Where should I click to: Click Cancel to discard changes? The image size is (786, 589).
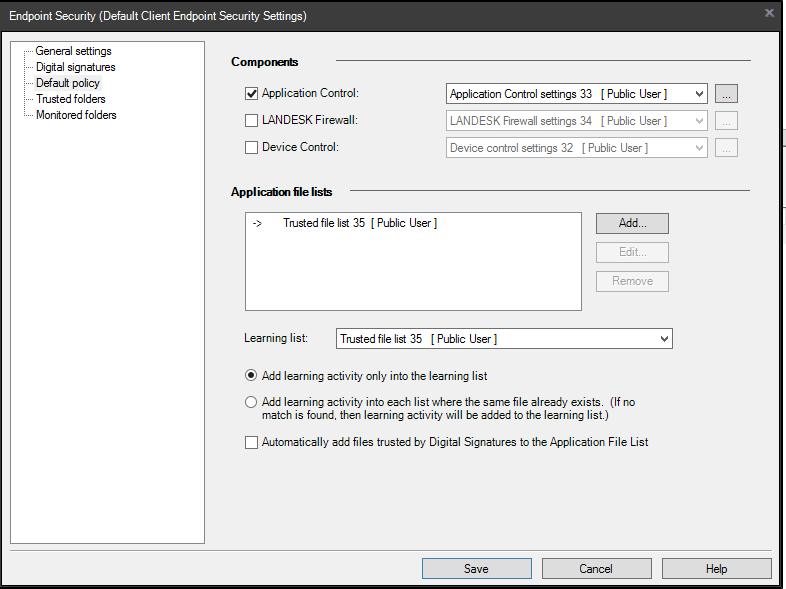point(596,568)
